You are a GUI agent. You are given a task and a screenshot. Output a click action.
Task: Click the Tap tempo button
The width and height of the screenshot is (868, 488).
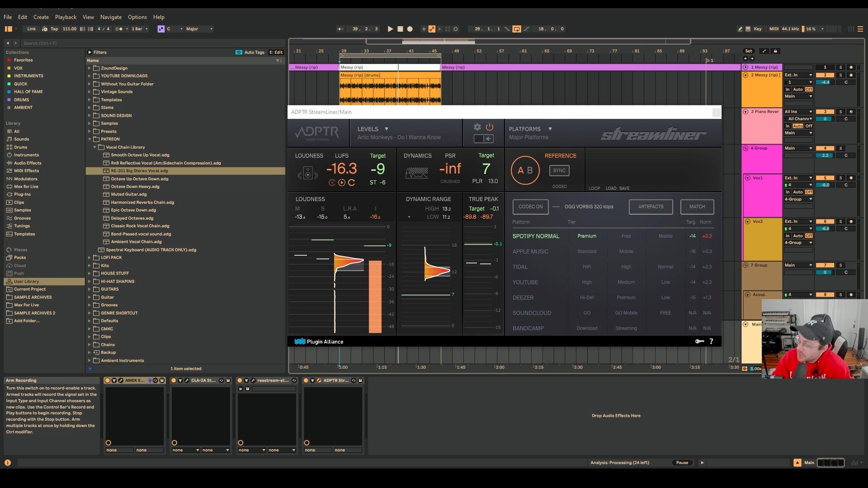tap(54, 29)
